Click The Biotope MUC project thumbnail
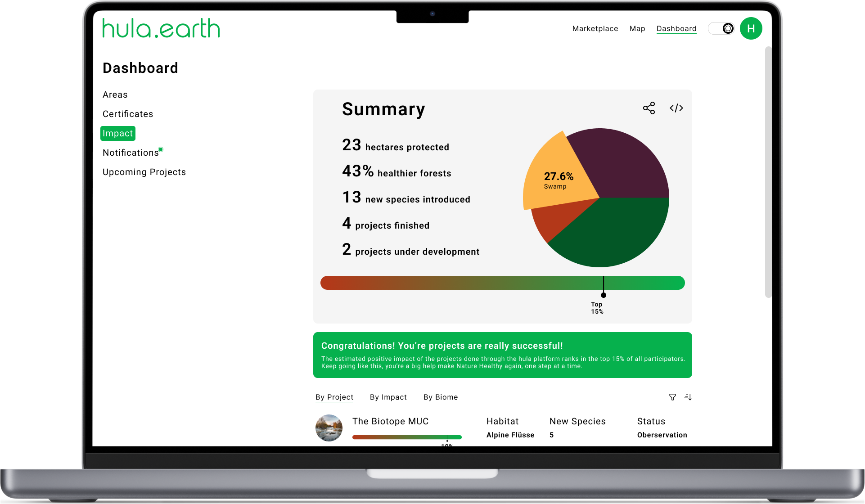 (x=329, y=428)
